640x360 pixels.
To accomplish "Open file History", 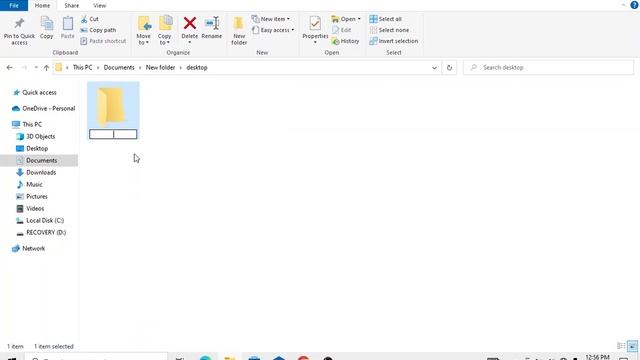I will click(x=346, y=41).
